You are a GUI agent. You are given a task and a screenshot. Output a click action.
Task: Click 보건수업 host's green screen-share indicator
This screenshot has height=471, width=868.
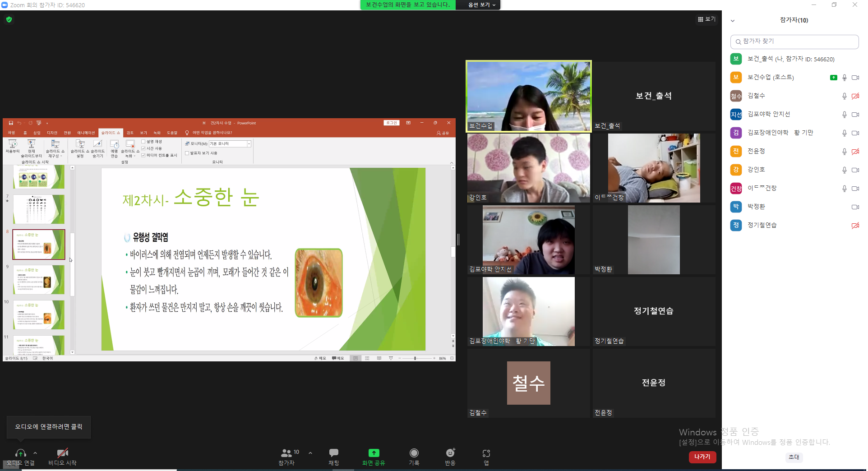coord(833,78)
